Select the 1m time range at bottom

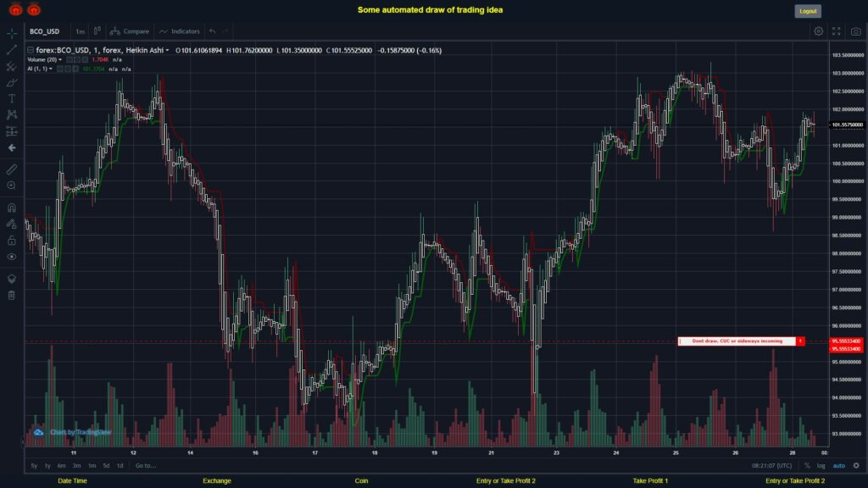[92, 466]
